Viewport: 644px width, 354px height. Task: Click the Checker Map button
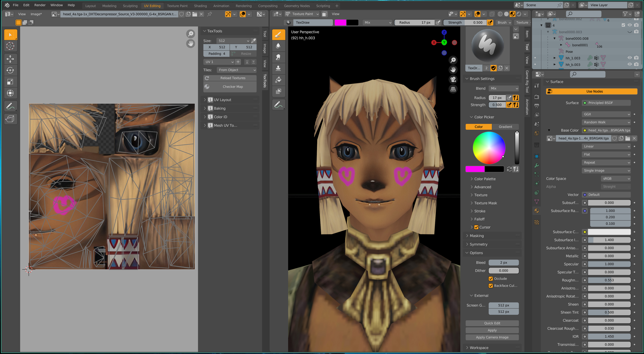(230, 87)
